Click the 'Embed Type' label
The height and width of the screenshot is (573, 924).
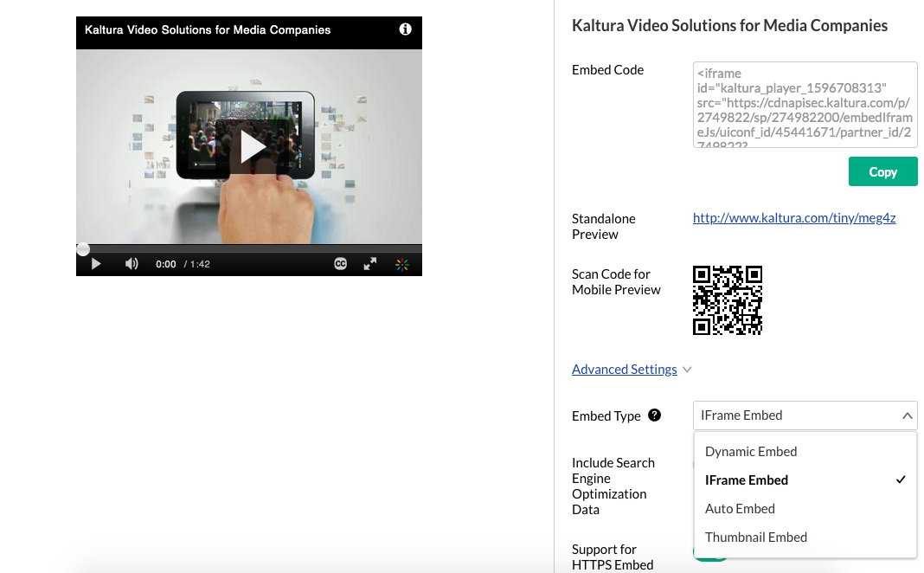pos(606,416)
